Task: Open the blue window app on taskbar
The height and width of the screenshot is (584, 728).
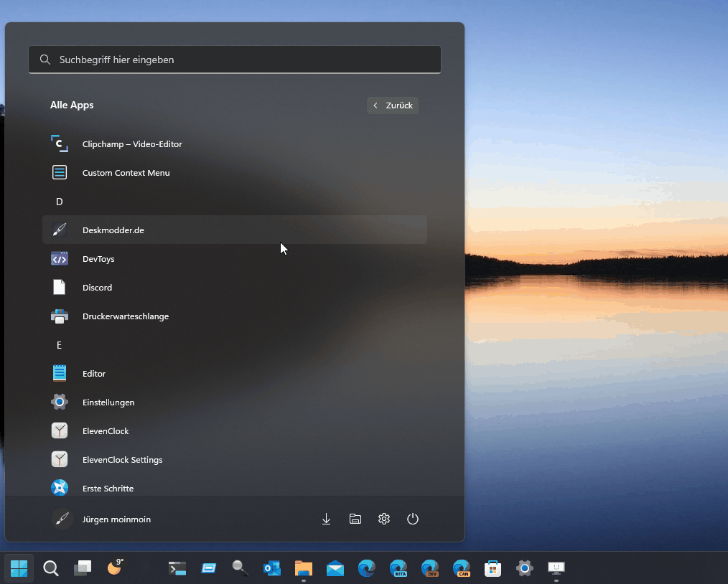Action: pos(209,568)
